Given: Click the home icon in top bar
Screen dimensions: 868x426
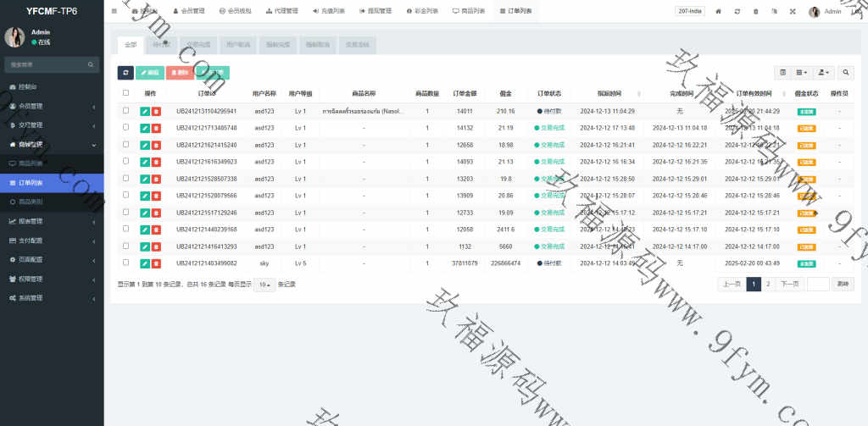Looking at the screenshot, I should coord(719,12).
